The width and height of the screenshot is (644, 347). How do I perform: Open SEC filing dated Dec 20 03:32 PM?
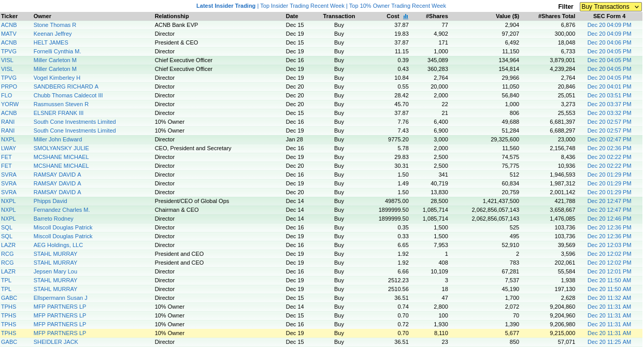click(x=609, y=113)
